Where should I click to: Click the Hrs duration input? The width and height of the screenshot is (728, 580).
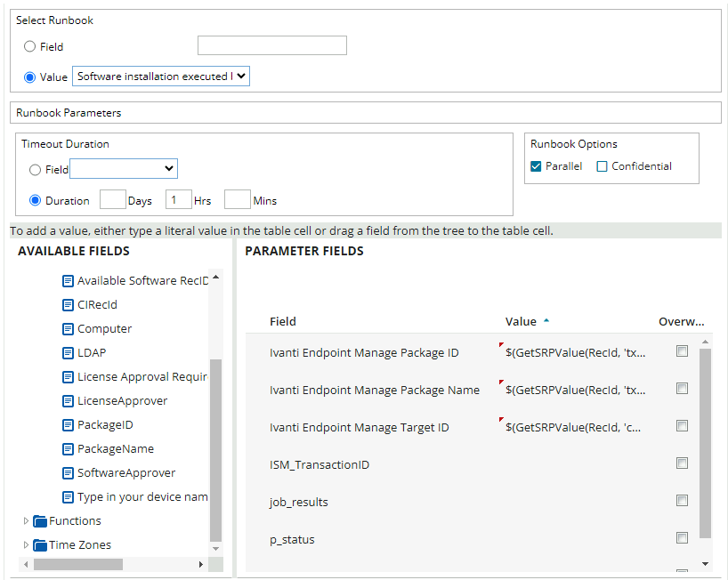[x=179, y=199]
